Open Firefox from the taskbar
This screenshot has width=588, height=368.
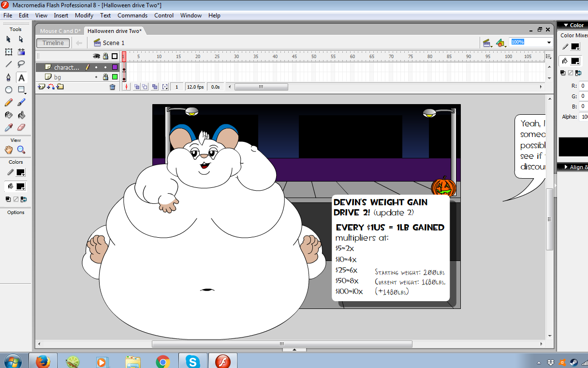point(43,361)
